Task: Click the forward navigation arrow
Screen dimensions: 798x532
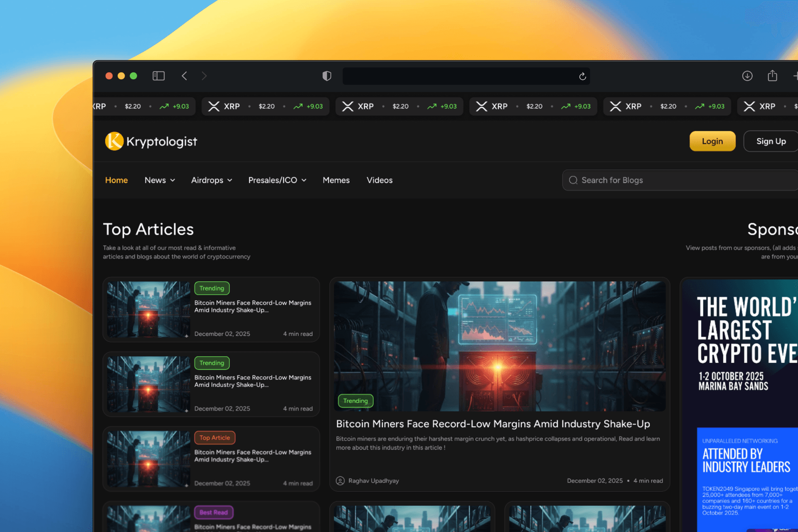Action: point(204,76)
